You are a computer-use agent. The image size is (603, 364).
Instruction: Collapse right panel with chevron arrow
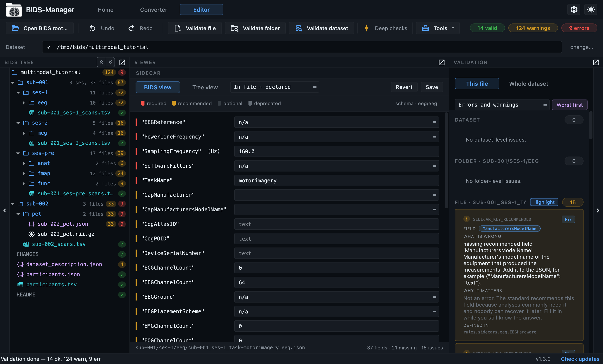(598, 210)
